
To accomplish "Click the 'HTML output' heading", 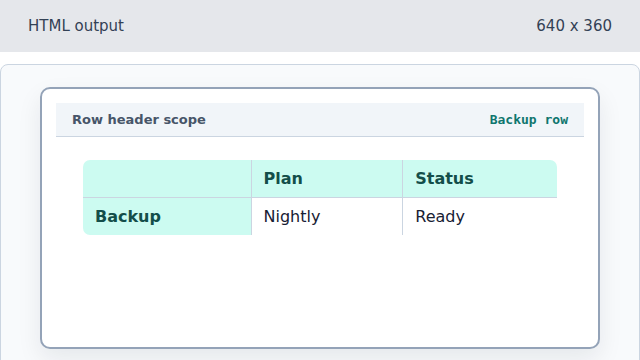I will coord(76,26).
